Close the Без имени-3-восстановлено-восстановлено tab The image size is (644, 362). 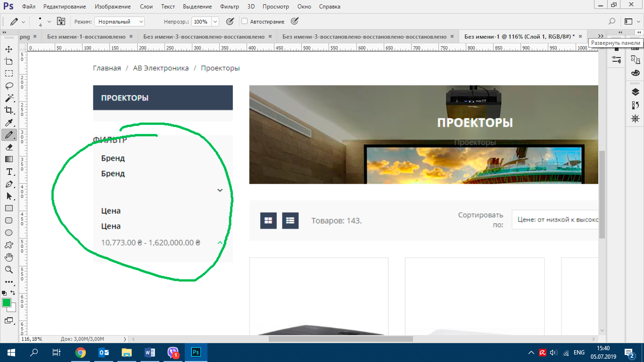click(270, 36)
